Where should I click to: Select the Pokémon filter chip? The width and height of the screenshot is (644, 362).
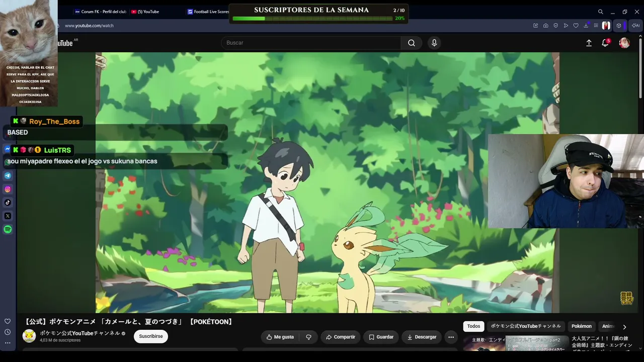582,326
